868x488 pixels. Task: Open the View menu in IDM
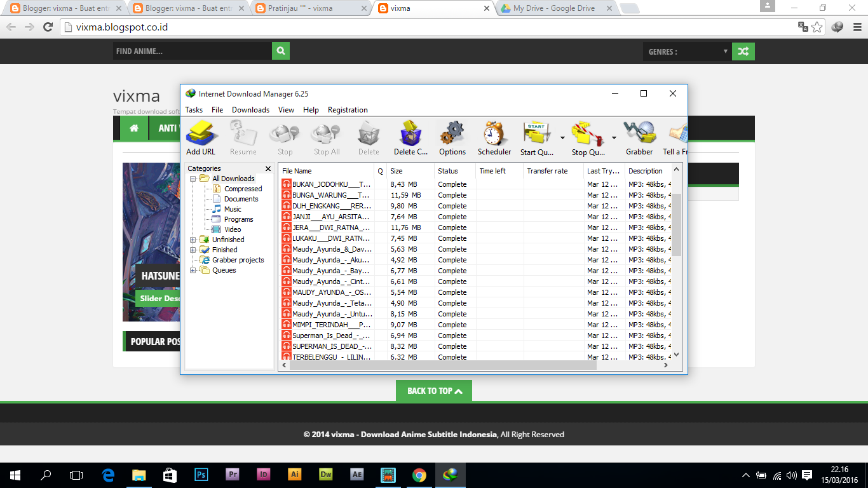tap(287, 110)
